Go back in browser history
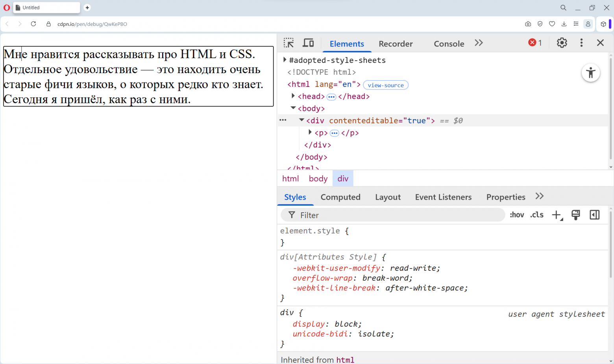The height and width of the screenshot is (364, 614). (x=7, y=24)
